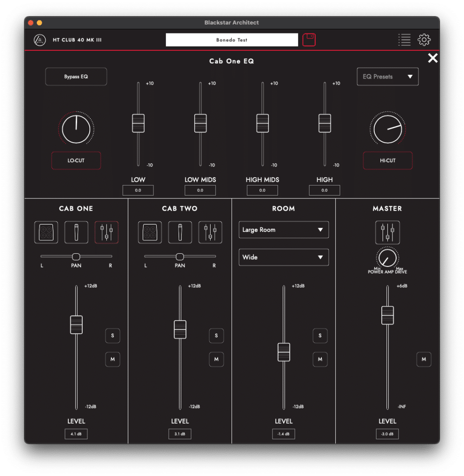The width and height of the screenshot is (464, 476).
Task: Click the Cab One LEVEL fader handle
Action: pyautogui.click(x=76, y=325)
